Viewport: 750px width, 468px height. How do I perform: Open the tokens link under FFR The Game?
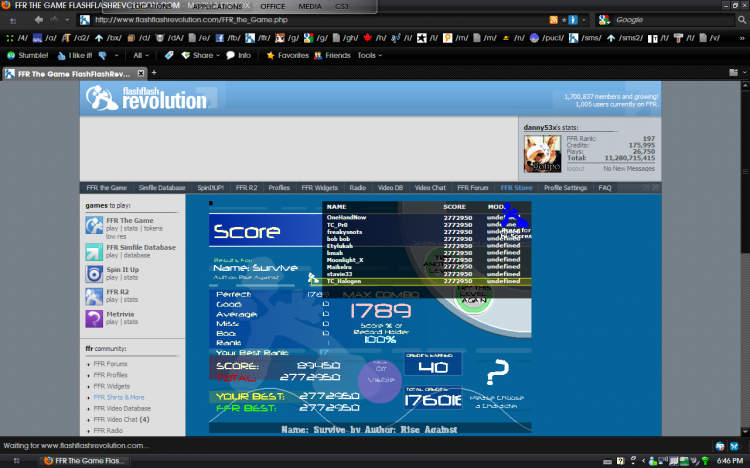pos(153,229)
